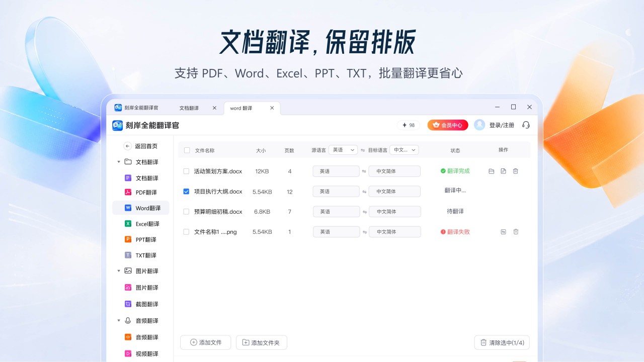Open PPT翻译 in sidebar
The width and height of the screenshot is (644, 362).
pos(141,239)
